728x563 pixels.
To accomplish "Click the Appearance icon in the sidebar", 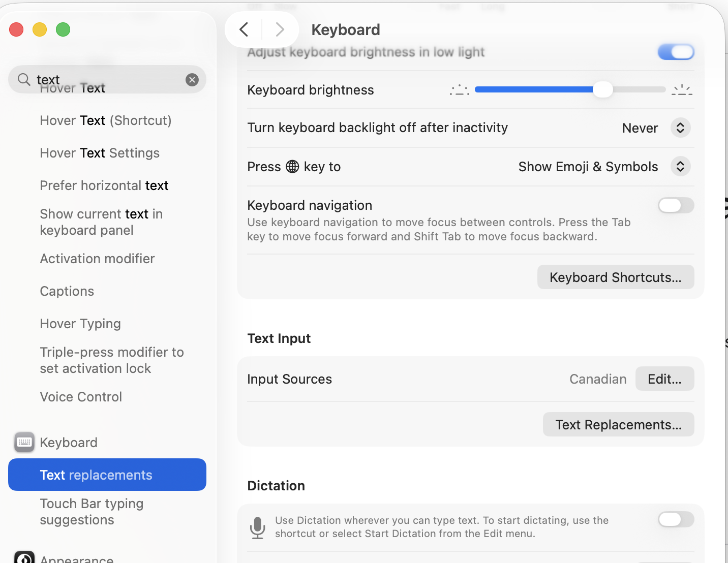I will coord(24,558).
